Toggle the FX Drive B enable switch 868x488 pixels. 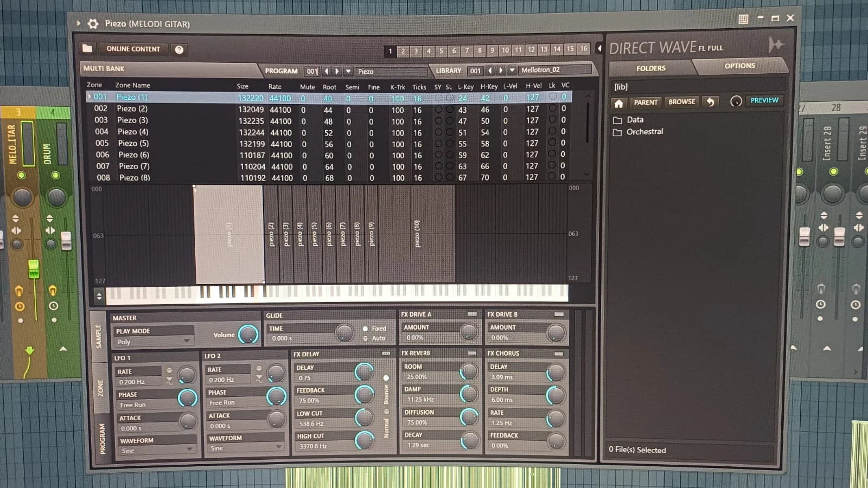click(x=559, y=314)
